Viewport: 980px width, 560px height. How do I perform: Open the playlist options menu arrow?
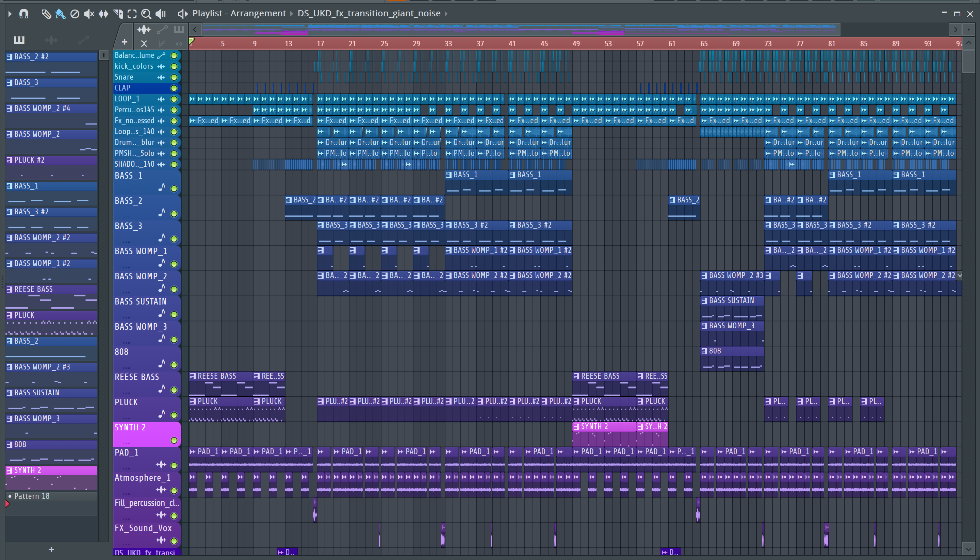(x=10, y=14)
